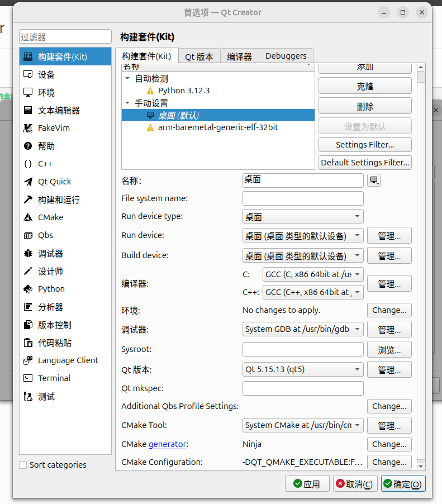Image resolution: width=442 pixels, height=504 pixels.
Task: Open the 调试器 System GDB dropdown
Action: (x=303, y=329)
